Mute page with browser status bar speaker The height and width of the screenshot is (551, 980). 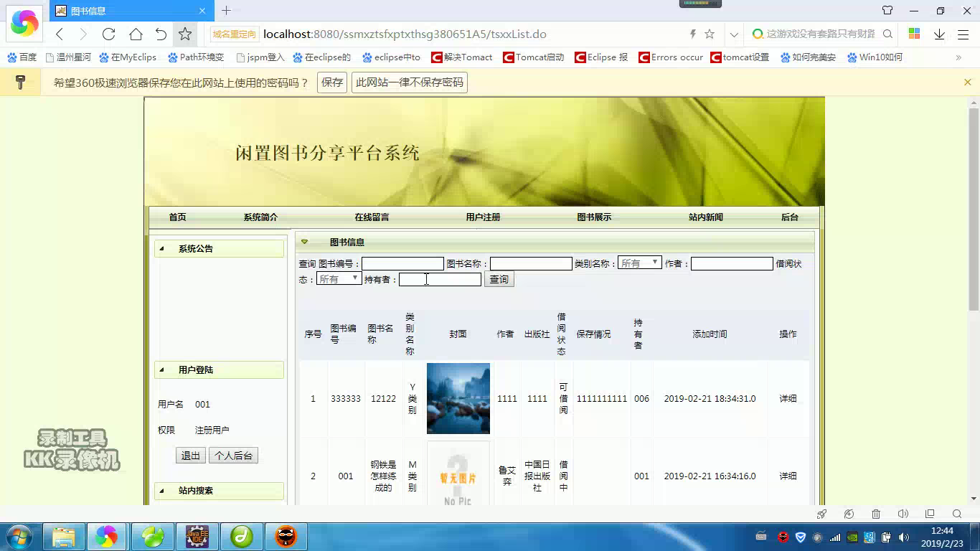click(x=903, y=514)
